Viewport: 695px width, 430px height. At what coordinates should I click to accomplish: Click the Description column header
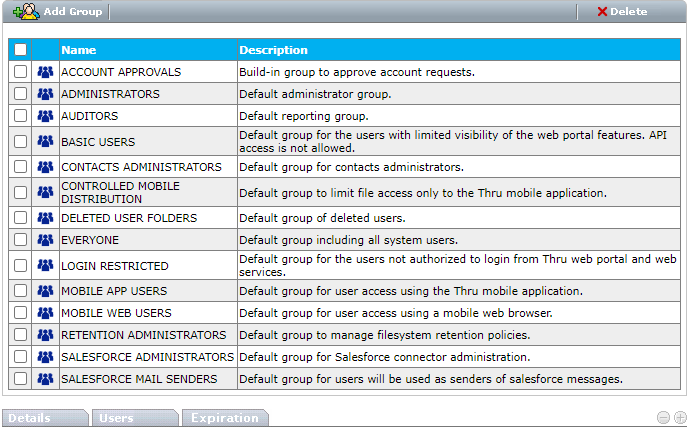point(273,50)
